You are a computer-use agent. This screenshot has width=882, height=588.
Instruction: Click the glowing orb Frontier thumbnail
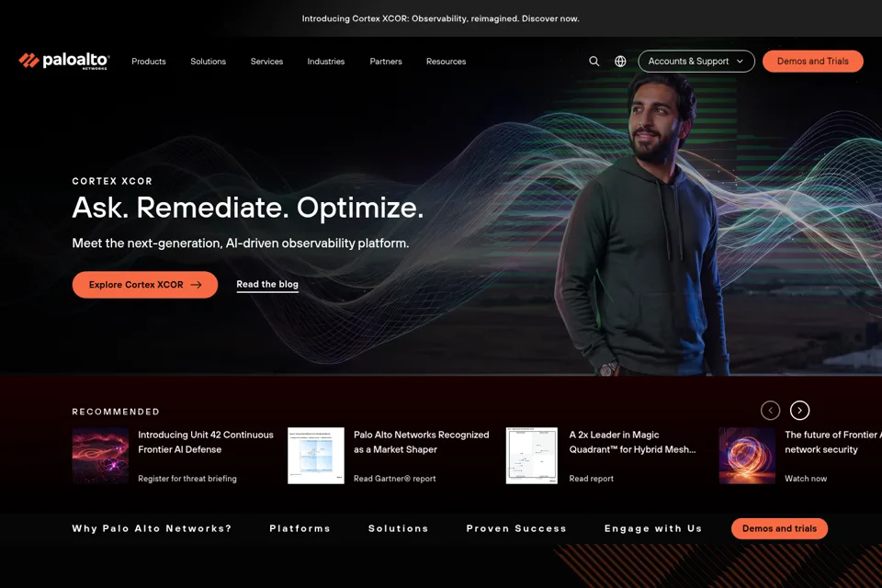(x=747, y=456)
